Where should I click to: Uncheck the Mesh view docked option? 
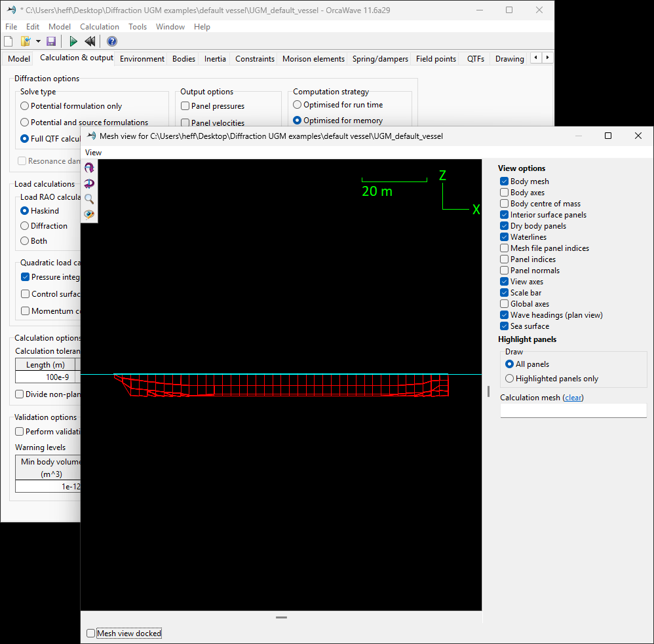90,633
